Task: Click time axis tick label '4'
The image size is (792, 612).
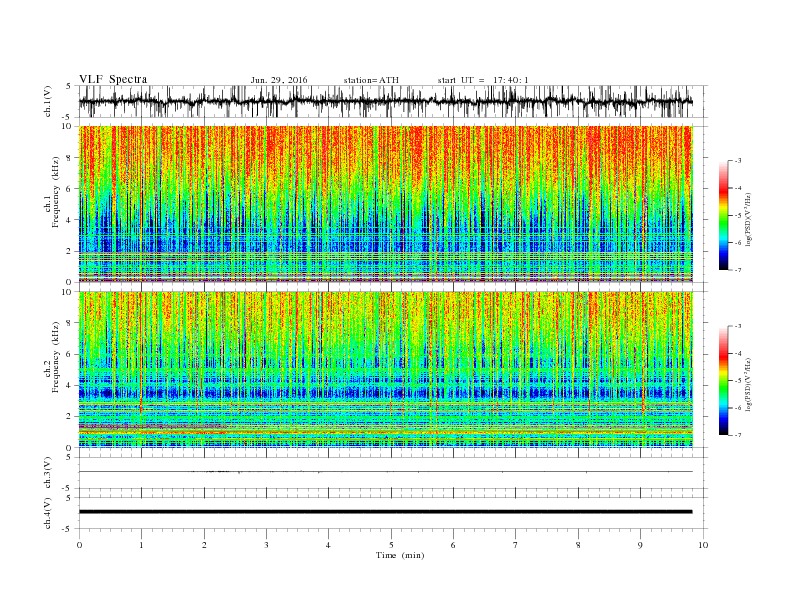Action: (328, 545)
